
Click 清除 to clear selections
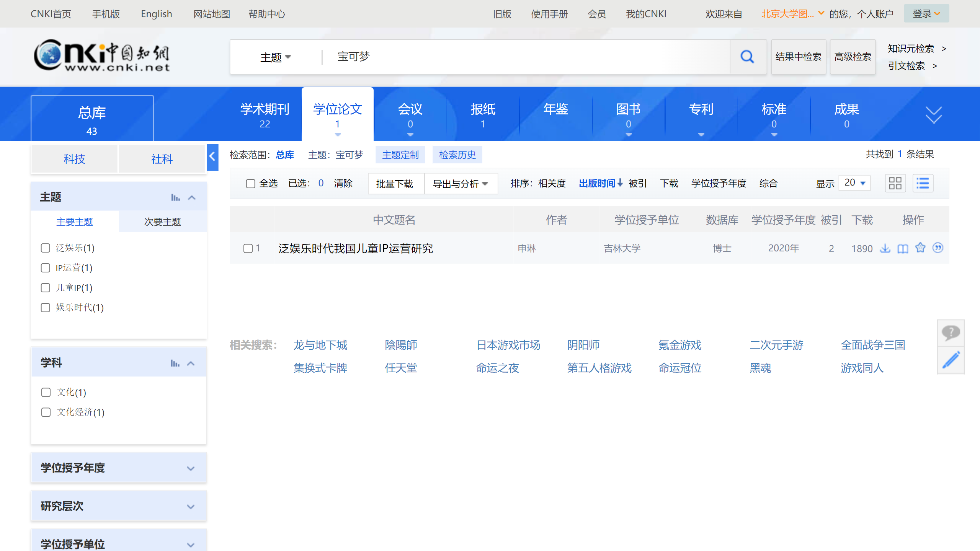[x=343, y=184]
